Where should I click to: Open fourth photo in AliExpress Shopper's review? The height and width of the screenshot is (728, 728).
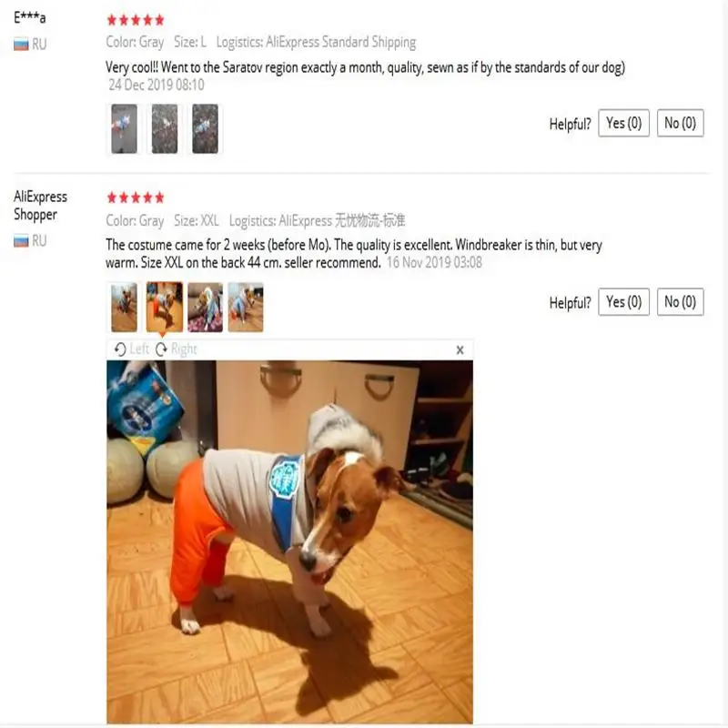tap(246, 307)
